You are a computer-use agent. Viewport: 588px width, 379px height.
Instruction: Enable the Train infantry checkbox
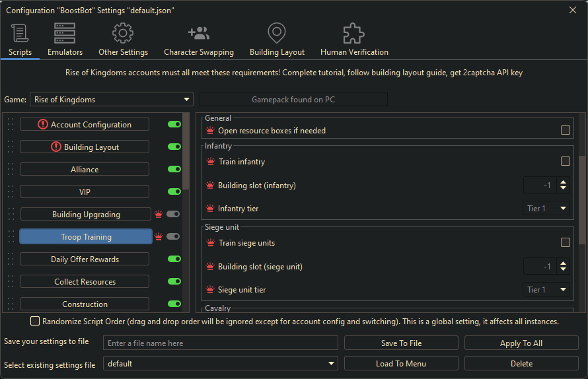point(565,161)
